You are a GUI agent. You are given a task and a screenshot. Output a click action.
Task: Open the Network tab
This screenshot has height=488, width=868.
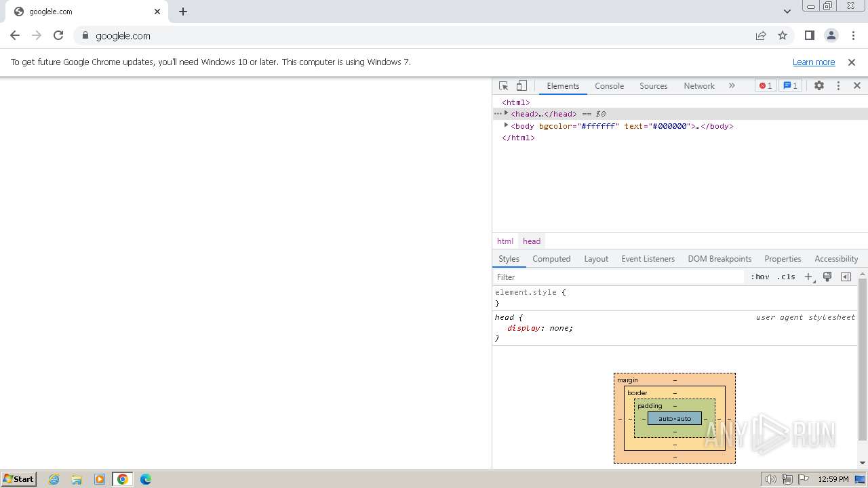click(x=699, y=86)
